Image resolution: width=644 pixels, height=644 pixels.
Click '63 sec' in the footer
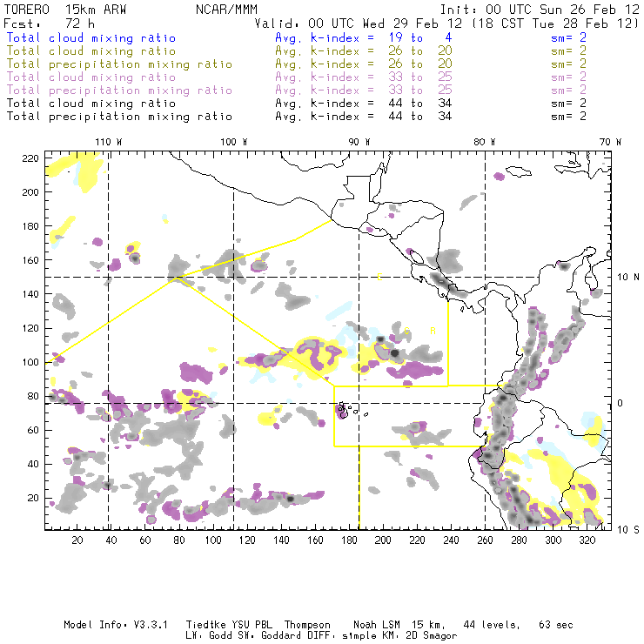click(x=556, y=625)
